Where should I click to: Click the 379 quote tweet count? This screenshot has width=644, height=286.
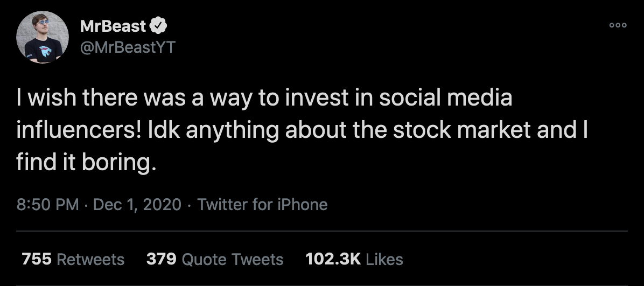pyautogui.click(x=162, y=259)
